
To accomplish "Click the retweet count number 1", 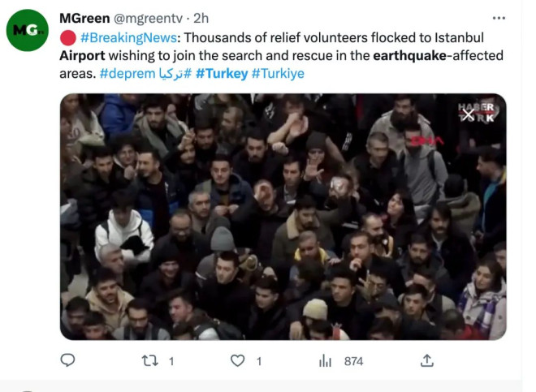I will coord(171,361).
